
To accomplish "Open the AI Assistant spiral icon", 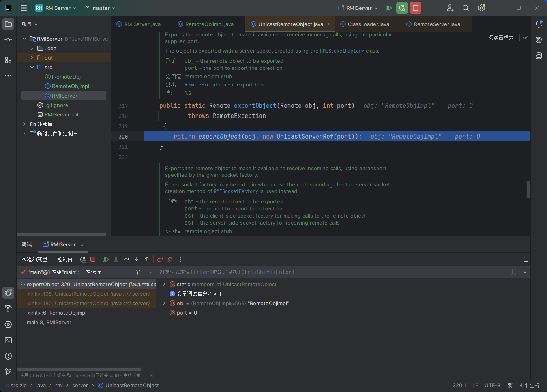I will tap(539, 40).
